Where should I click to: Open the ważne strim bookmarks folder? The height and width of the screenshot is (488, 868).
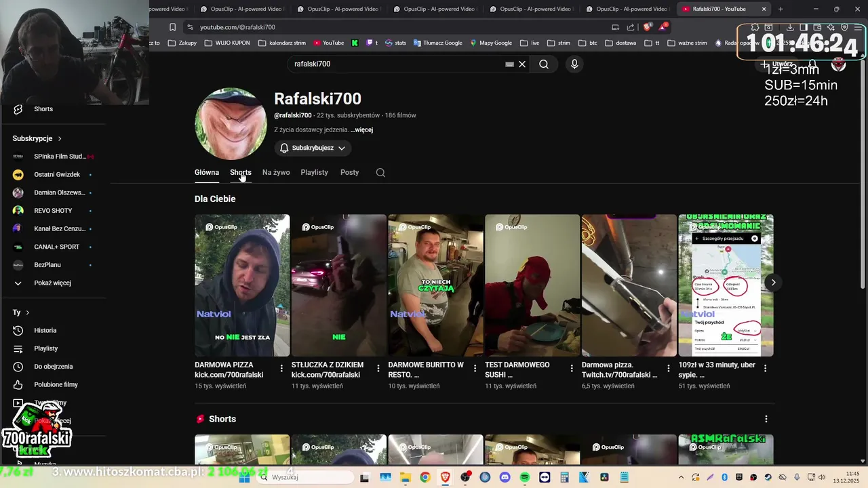[x=687, y=43]
